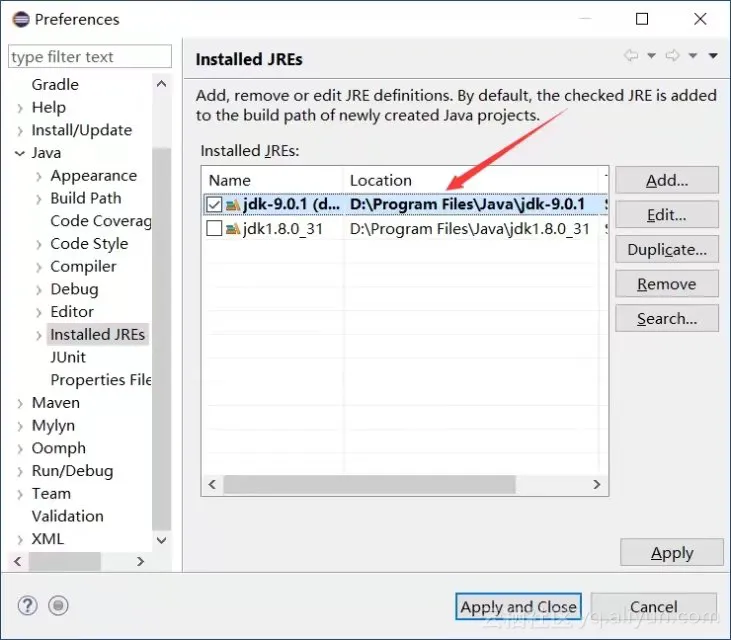Expand the Compiler node

click(39, 268)
